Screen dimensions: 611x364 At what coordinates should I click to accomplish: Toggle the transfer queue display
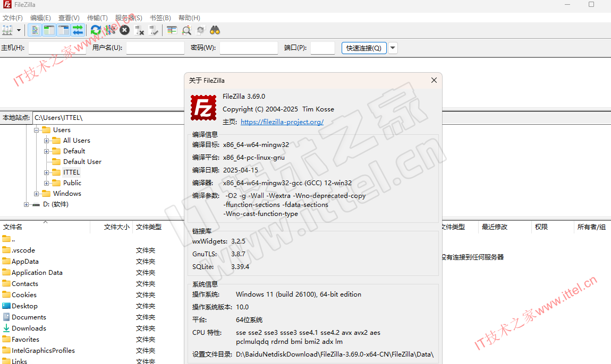pyautogui.click(x=78, y=30)
